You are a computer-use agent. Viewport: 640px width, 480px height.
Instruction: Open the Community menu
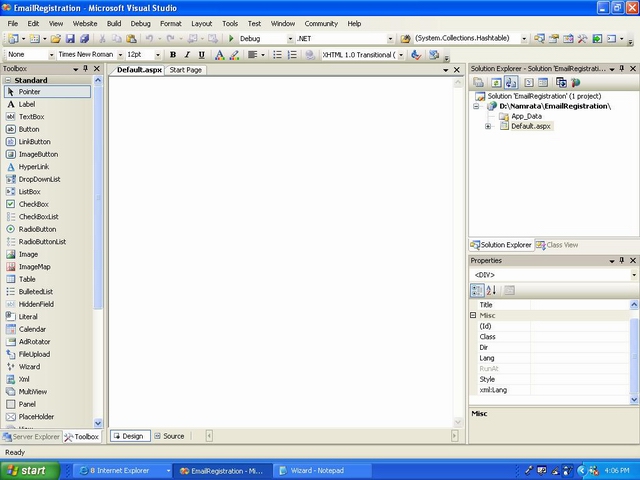(x=321, y=24)
